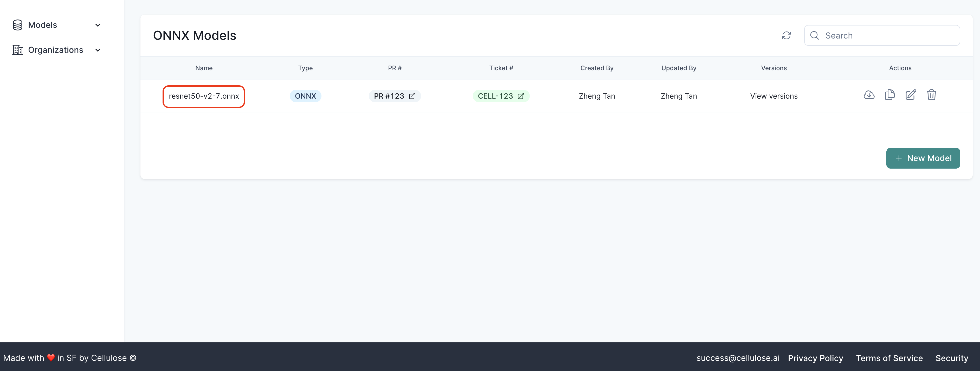The height and width of the screenshot is (371, 980).
Task: Open PR #123 external link icon
Action: (412, 96)
